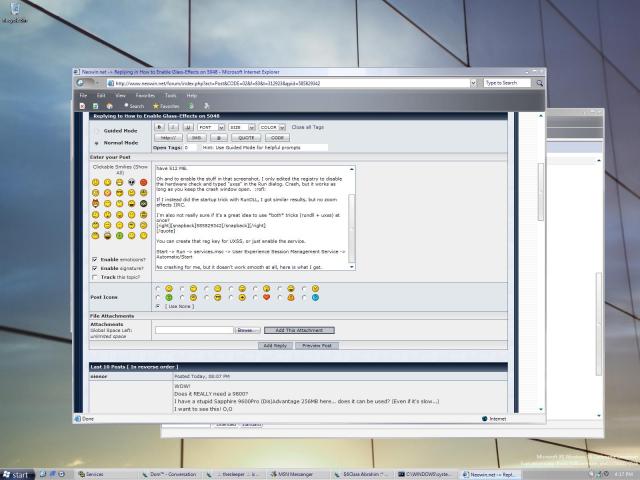
Task: Insert the alien smiley from clickable smilies
Action: coord(131,182)
